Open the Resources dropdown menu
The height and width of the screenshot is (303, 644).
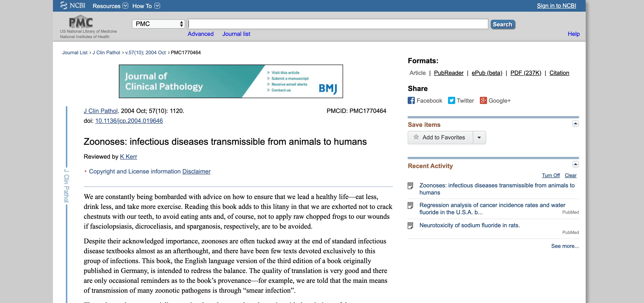(110, 6)
